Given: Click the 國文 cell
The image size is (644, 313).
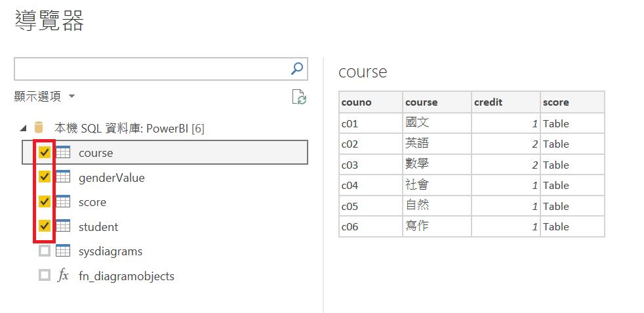Looking at the screenshot, I should (x=437, y=123).
